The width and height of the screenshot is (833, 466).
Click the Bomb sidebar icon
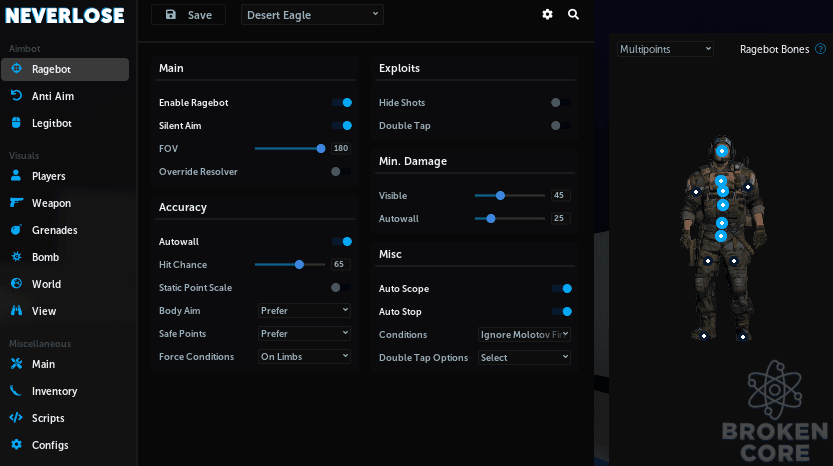click(x=16, y=257)
